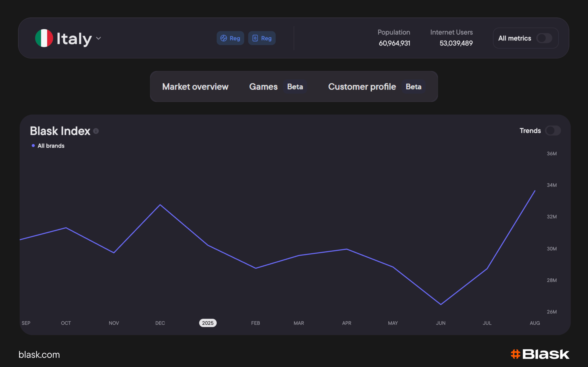Click the All brands legend label
Screen dimensions: 588x367
51,146
